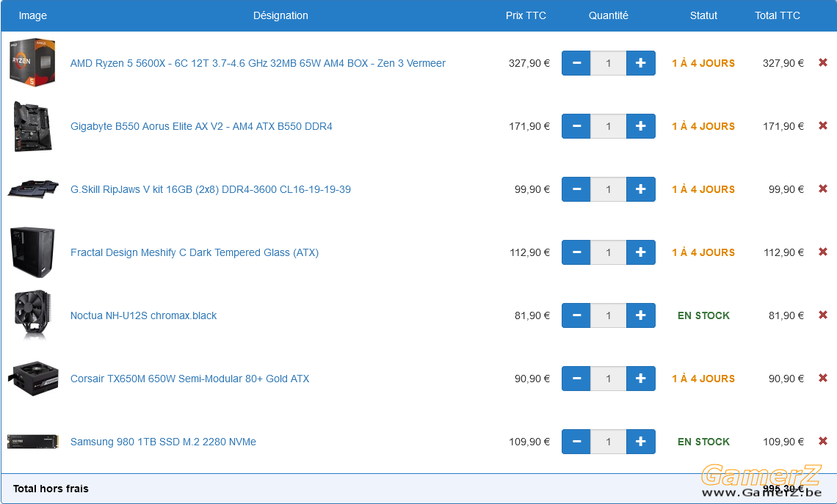This screenshot has height=504, width=837.
Task: Open Fractal Design Meshify C Dark link
Action: 195,252
